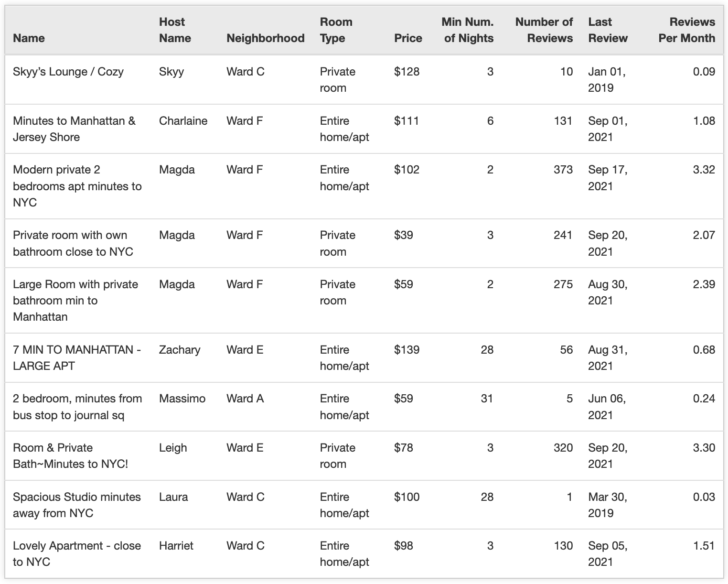This screenshot has width=728, height=584.
Task: Click the Number of Reviews header
Action: pos(544,30)
